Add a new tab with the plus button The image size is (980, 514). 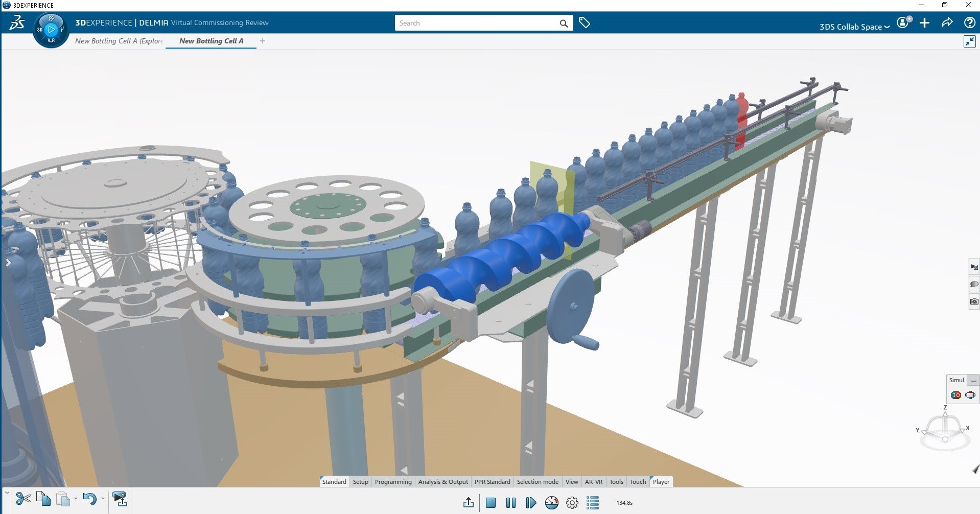point(263,41)
